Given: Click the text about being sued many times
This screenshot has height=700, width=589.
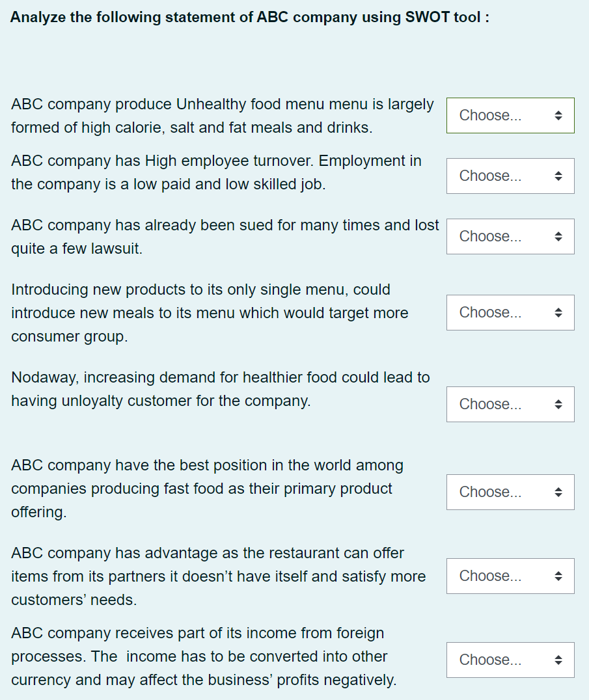Looking at the screenshot, I should coord(225,237).
